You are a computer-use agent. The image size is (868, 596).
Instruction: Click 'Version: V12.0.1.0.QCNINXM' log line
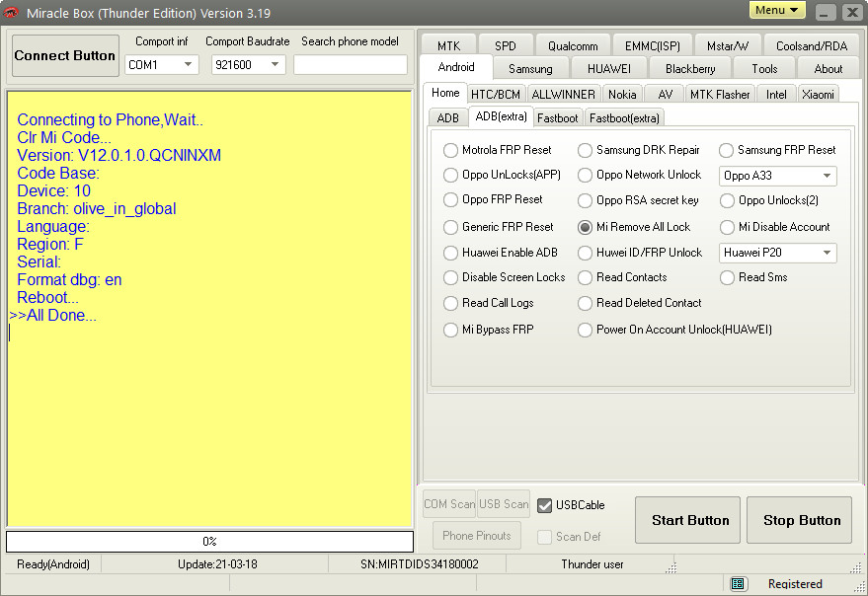(119, 156)
